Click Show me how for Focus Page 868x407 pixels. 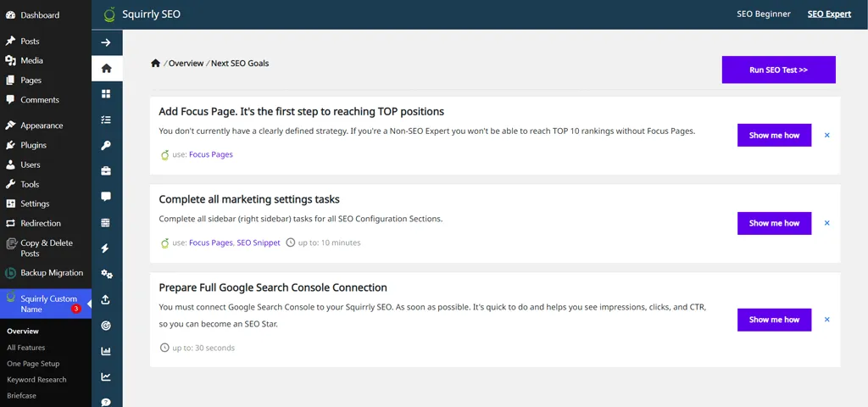point(774,135)
